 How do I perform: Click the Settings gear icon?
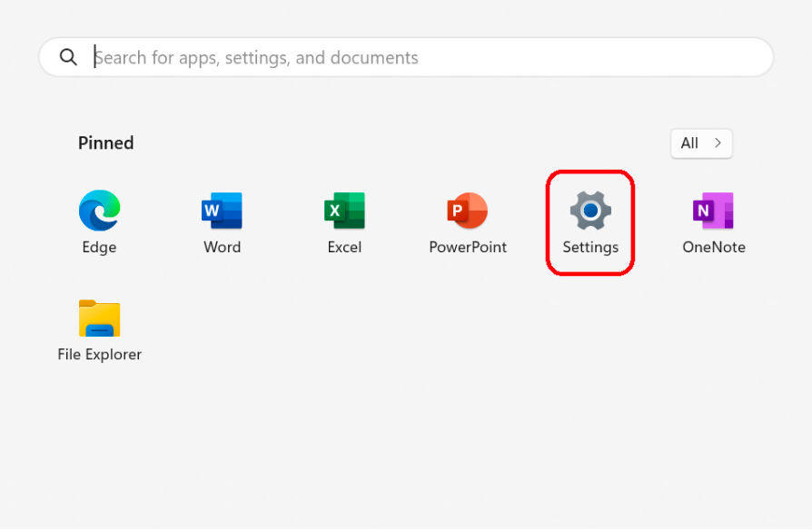click(x=590, y=211)
